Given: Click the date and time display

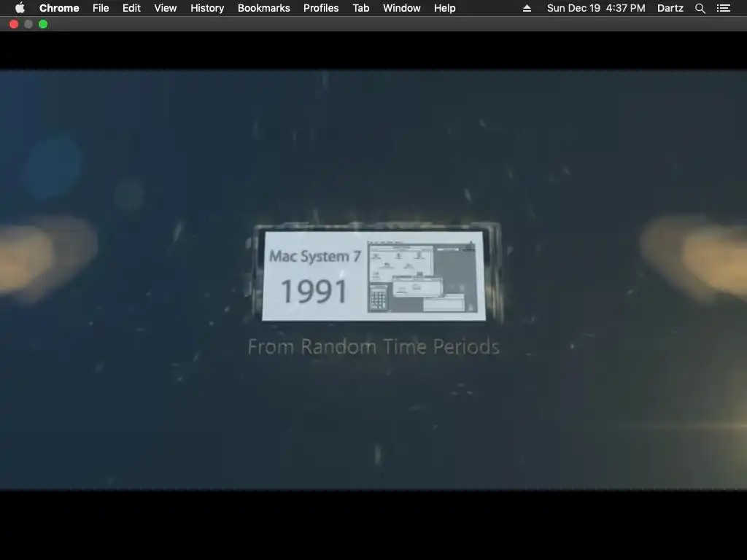Looking at the screenshot, I should tap(596, 8).
